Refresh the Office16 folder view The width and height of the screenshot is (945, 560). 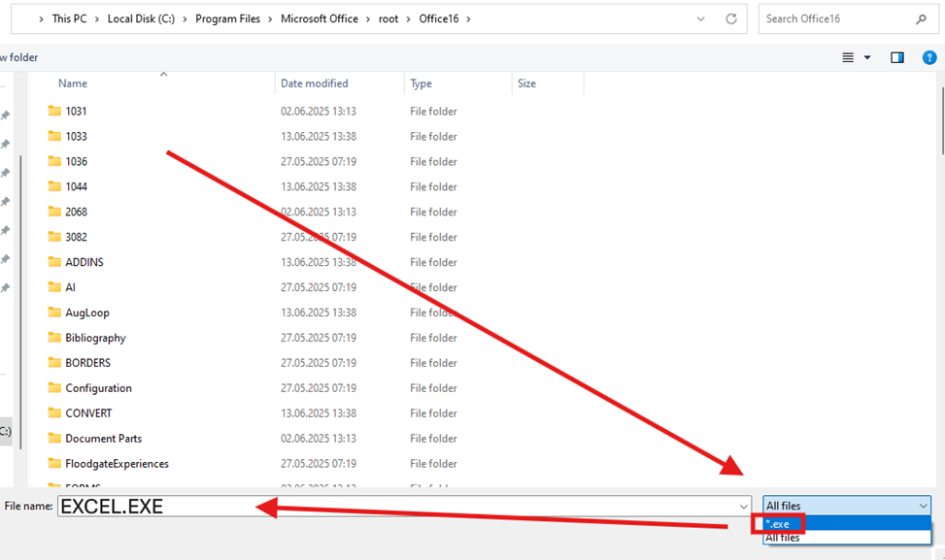[729, 18]
